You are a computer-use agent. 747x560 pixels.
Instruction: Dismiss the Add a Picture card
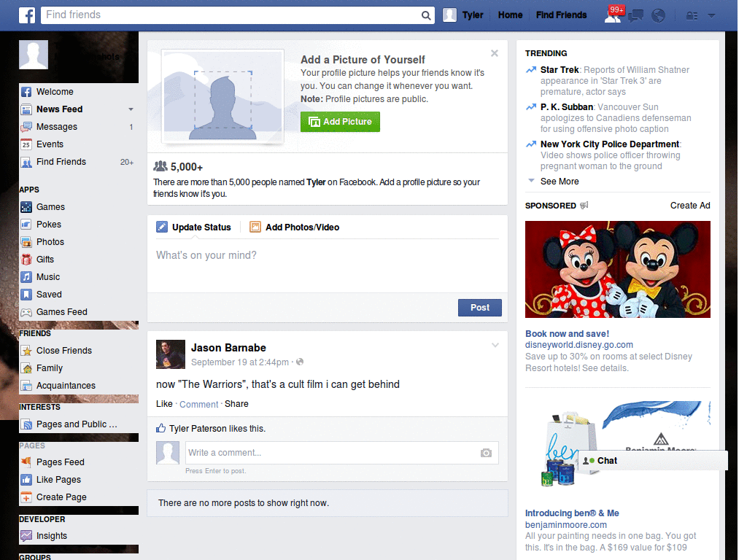(x=495, y=53)
